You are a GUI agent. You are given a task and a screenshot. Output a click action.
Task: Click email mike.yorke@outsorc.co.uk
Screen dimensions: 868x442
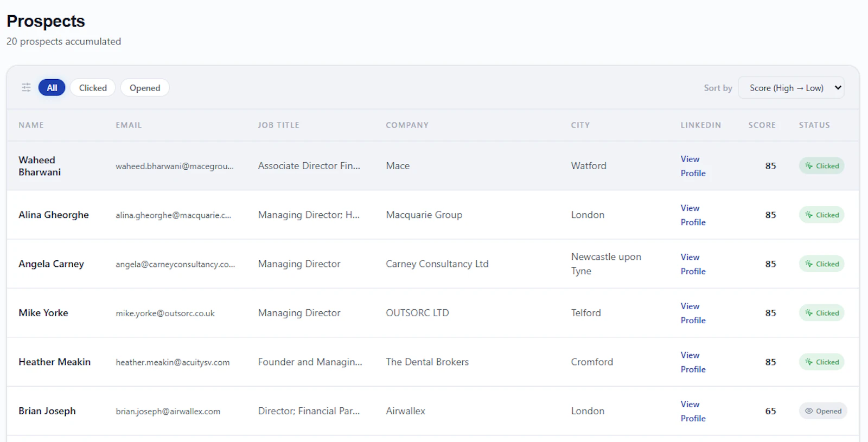coord(165,313)
